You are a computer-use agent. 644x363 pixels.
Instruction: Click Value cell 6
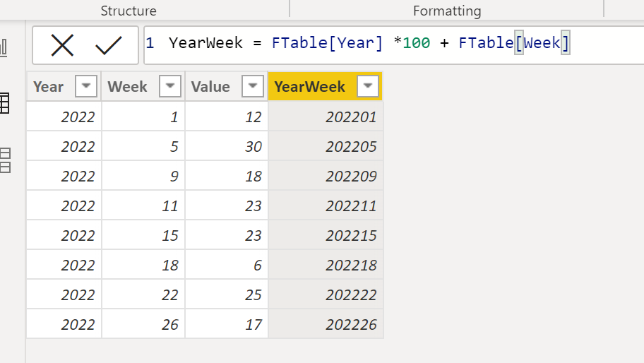[x=227, y=265]
